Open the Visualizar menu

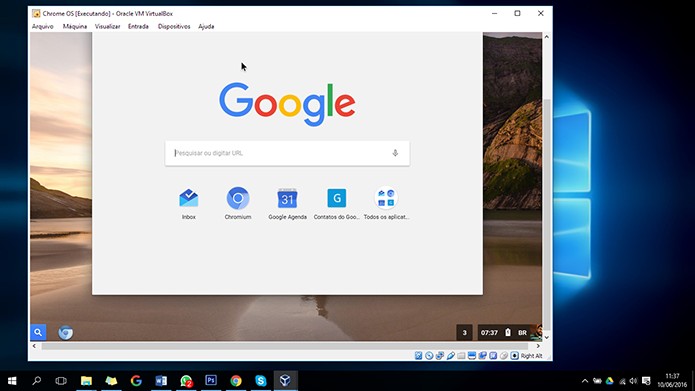(107, 27)
